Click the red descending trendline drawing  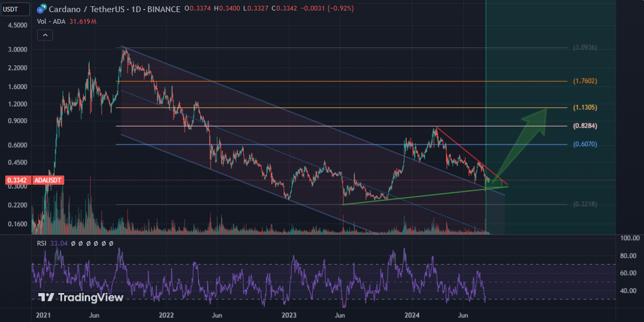coord(472,156)
